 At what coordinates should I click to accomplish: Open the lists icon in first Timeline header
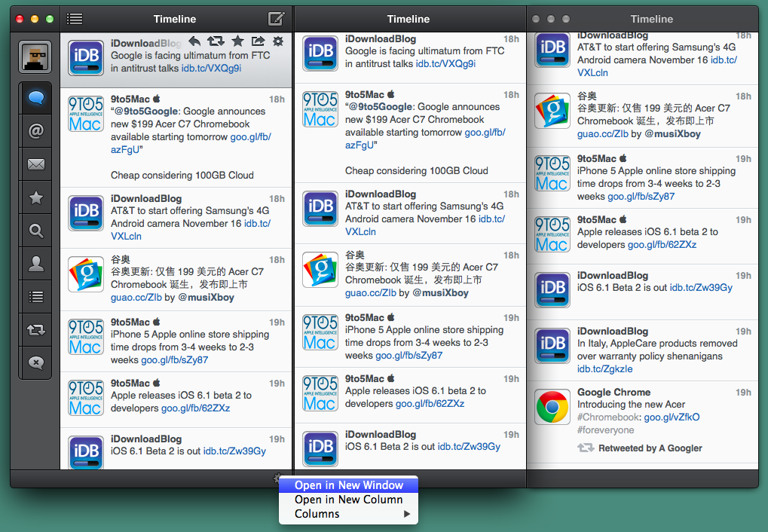(x=75, y=19)
